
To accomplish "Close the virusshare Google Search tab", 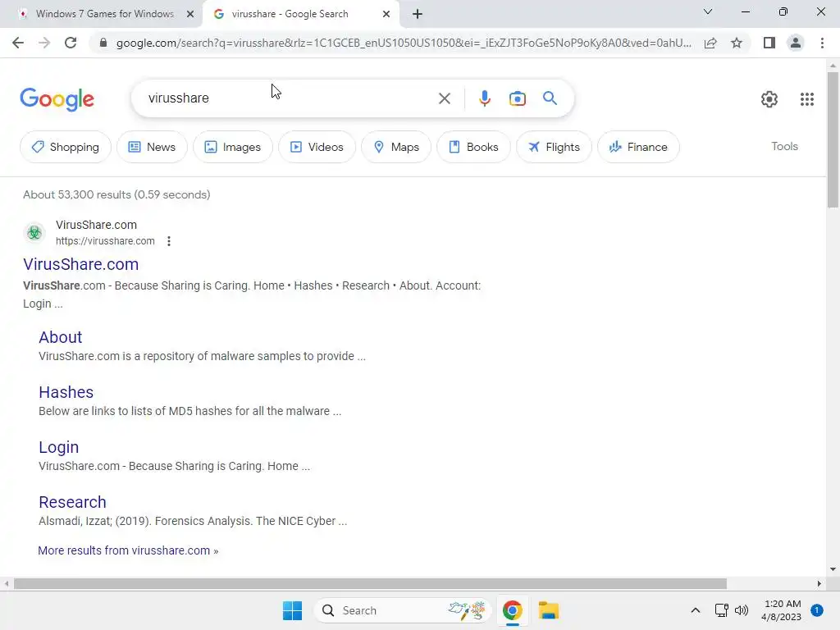I will coord(386,15).
